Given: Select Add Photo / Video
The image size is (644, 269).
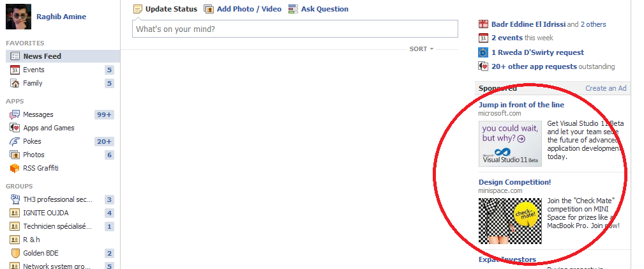Looking at the screenshot, I should coord(249,9).
